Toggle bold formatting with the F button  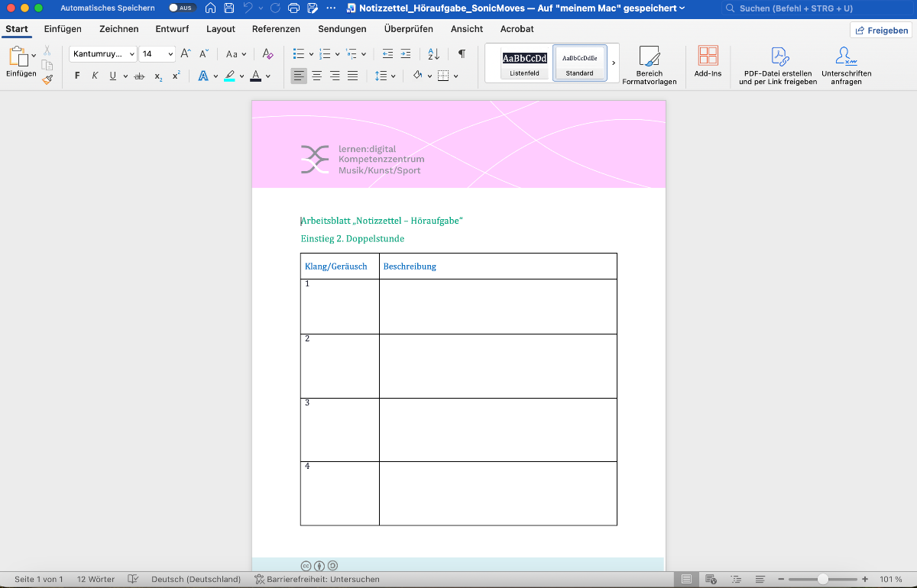(77, 76)
